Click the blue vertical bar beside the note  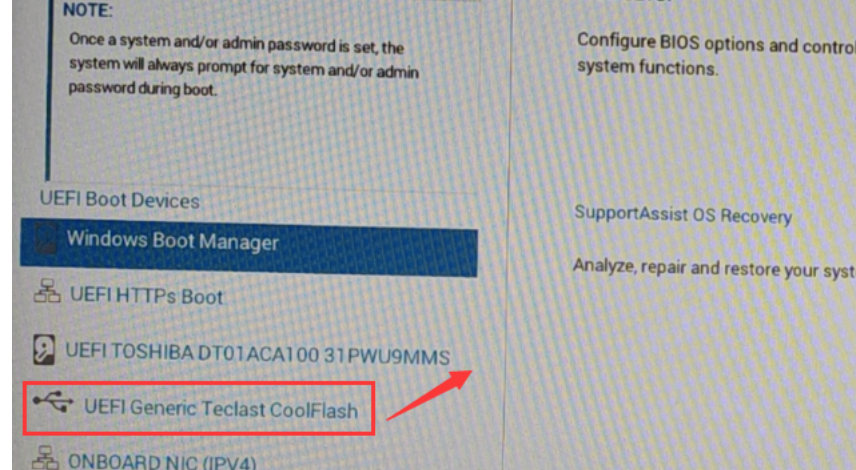[48, 90]
